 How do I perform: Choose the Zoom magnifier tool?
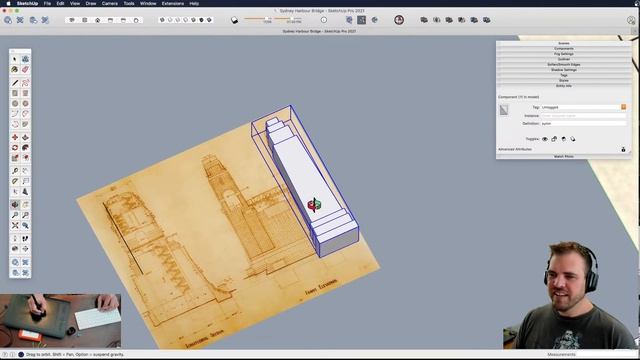point(15,215)
